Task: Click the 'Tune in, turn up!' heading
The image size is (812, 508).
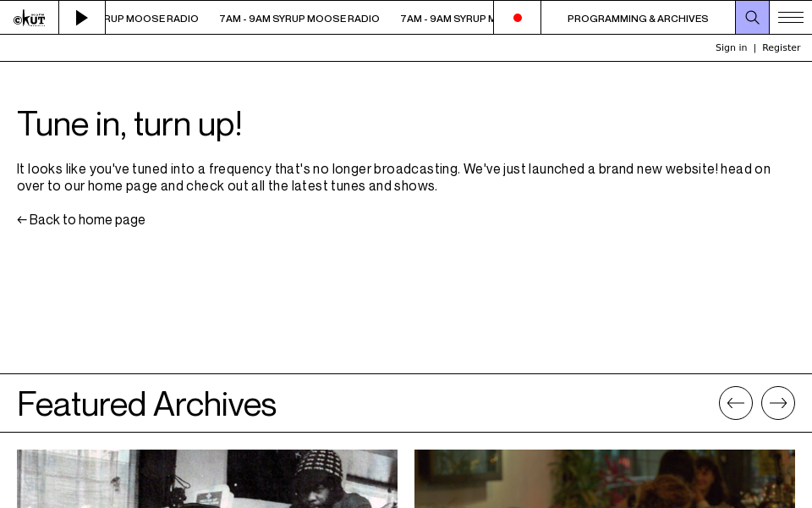Action: pyautogui.click(x=129, y=124)
